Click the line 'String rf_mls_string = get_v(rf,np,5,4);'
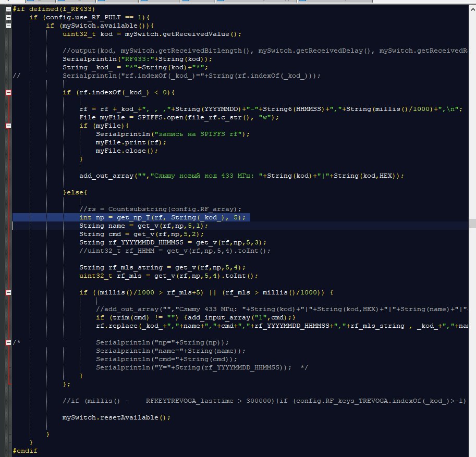The image size is (476, 457). [163, 267]
